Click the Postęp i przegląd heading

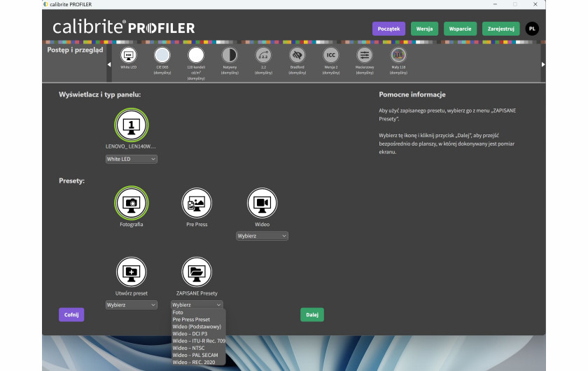[75, 50]
